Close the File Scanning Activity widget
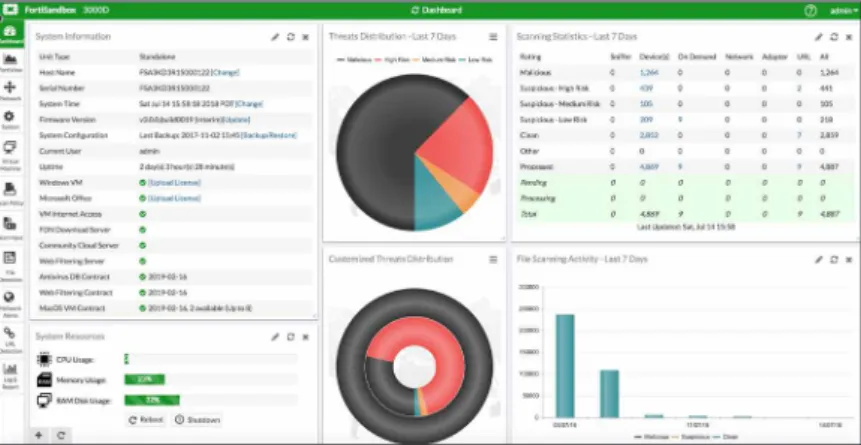This screenshot has width=861, height=445. (x=849, y=259)
